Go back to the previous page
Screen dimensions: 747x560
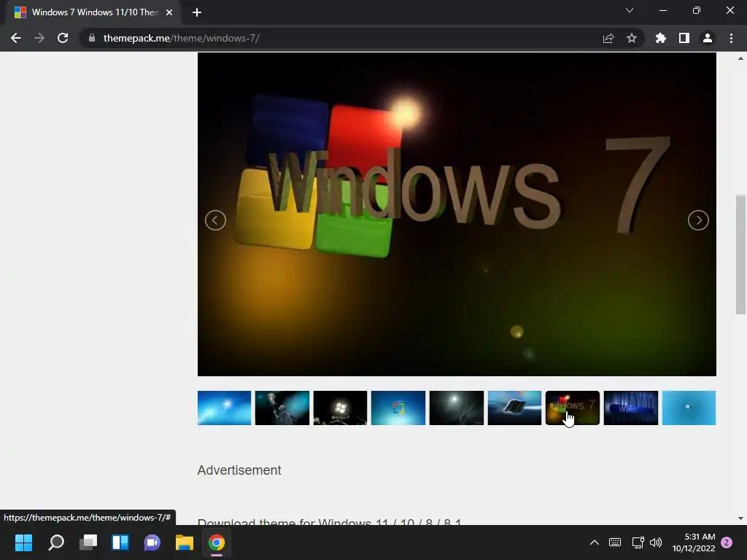[x=16, y=38]
